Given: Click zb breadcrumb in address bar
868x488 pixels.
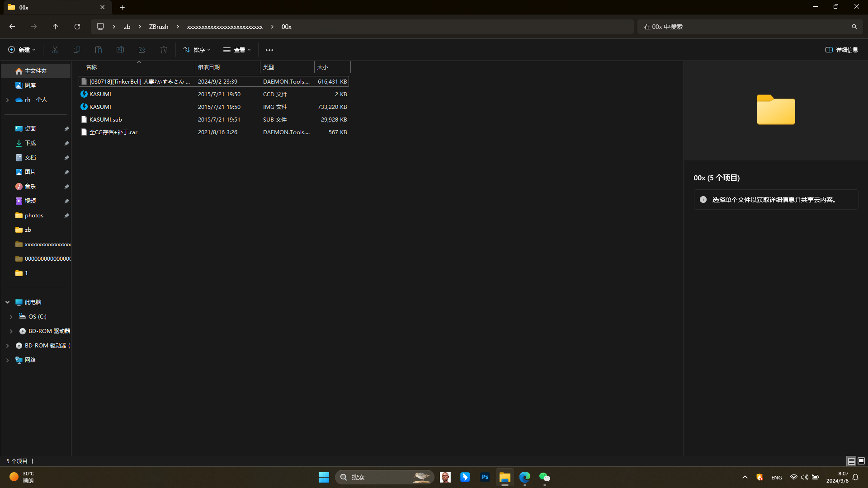Looking at the screenshot, I should coord(127,27).
